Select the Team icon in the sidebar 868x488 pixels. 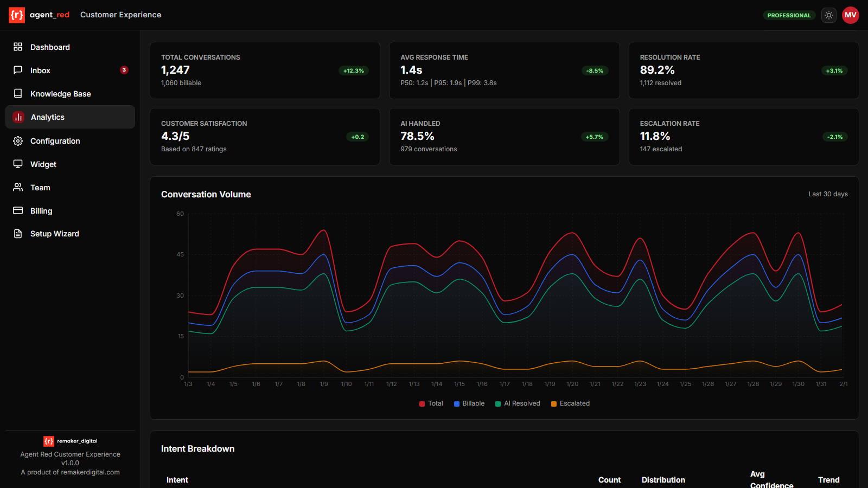point(17,187)
